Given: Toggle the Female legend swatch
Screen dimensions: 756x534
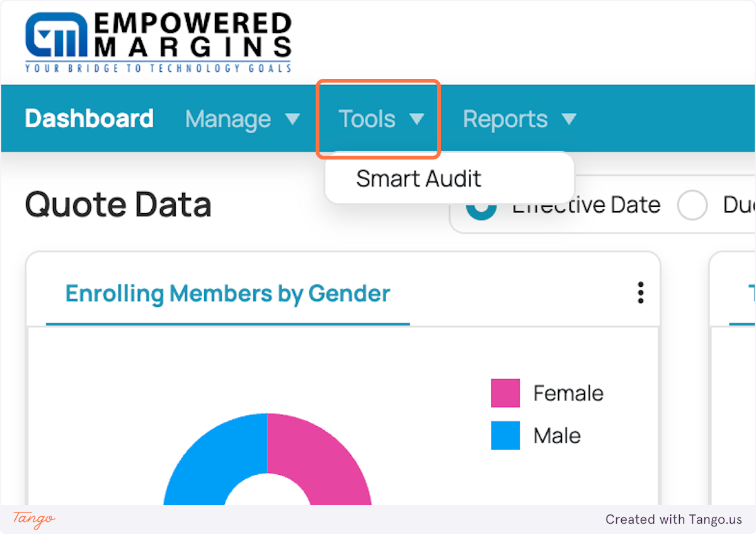Looking at the screenshot, I should click(505, 393).
